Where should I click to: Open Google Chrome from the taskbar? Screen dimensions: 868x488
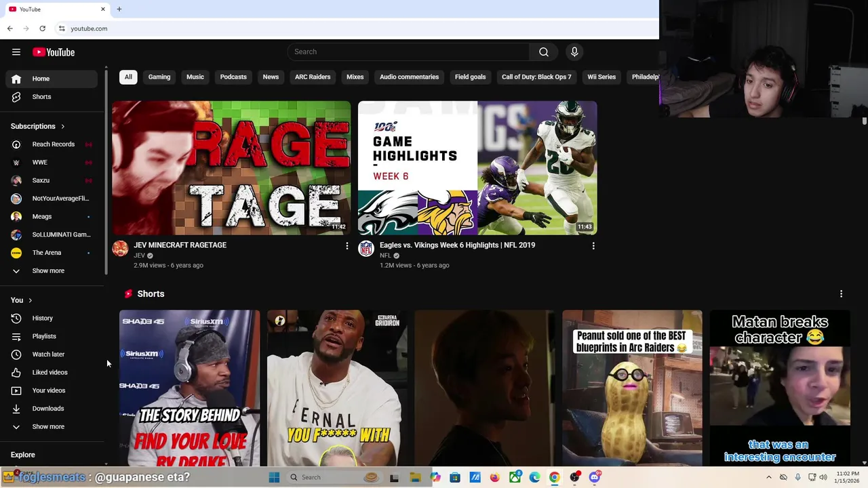click(554, 477)
